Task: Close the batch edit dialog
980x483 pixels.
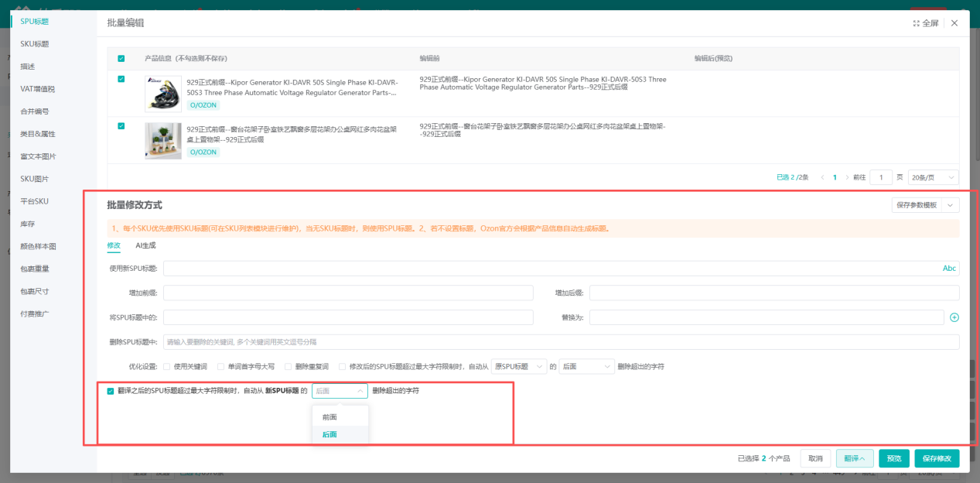Action: tap(954, 23)
